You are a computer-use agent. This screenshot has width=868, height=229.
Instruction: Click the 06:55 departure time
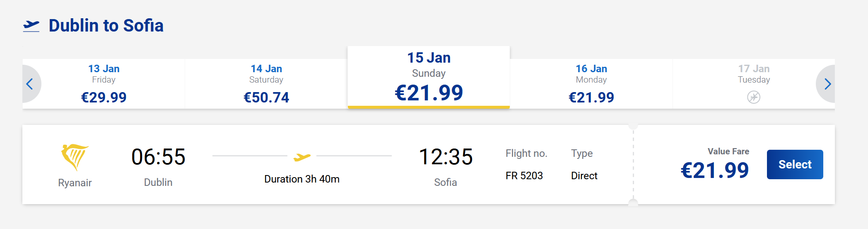(x=158, y=157)
